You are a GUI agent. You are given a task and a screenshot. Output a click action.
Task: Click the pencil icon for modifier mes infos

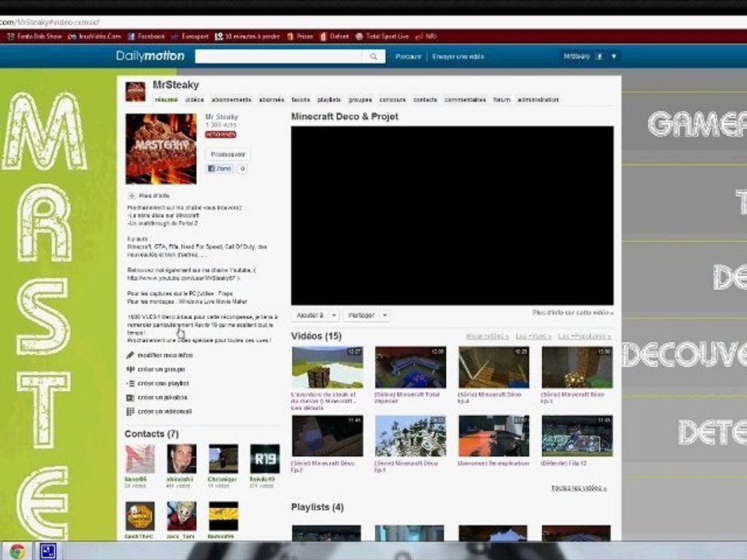(x=130, y=355)
